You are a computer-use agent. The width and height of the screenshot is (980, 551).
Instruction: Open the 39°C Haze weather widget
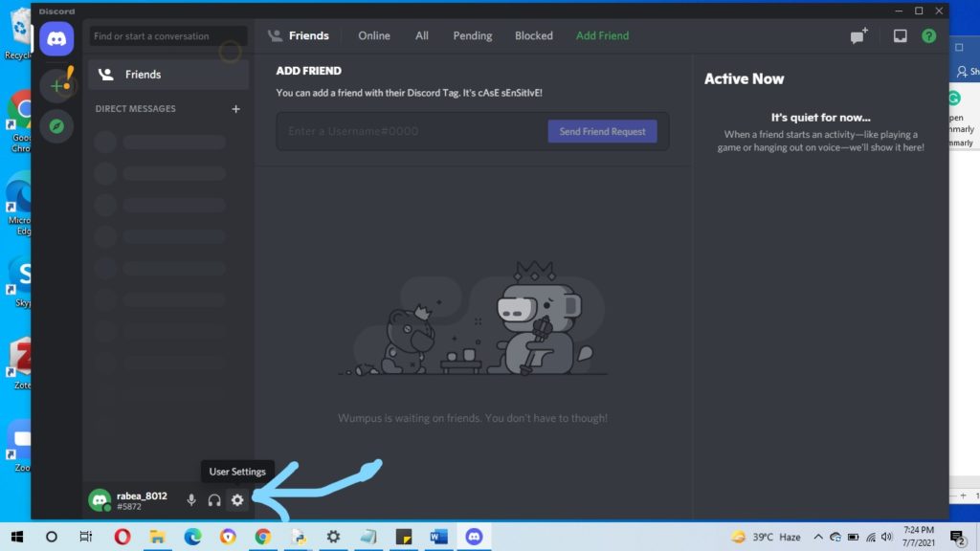[x=767, y=537]
